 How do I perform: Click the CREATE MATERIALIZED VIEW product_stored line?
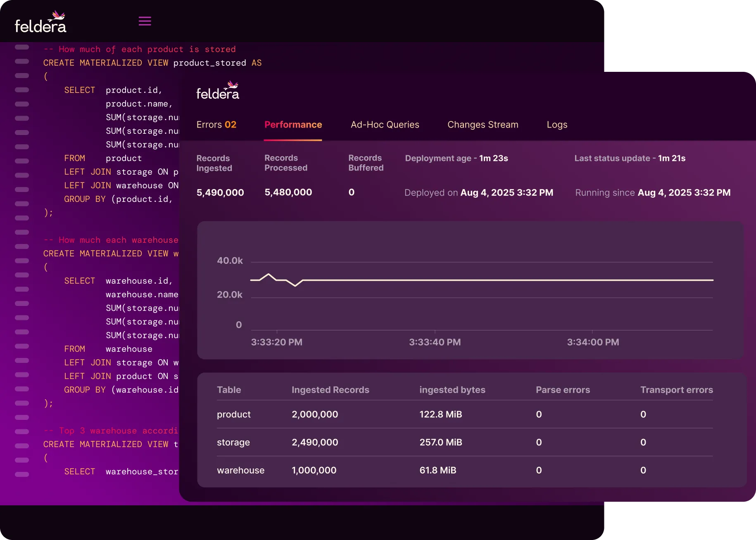(152, 63)
